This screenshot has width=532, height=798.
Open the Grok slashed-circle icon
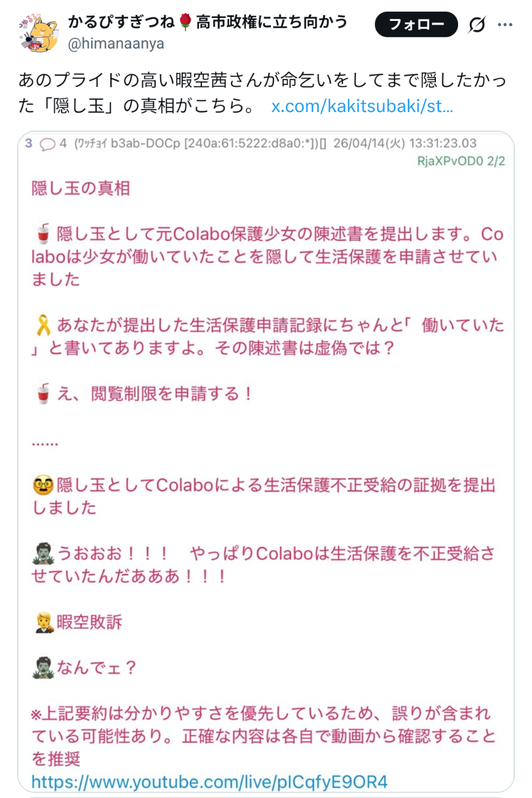click(477, 25)
